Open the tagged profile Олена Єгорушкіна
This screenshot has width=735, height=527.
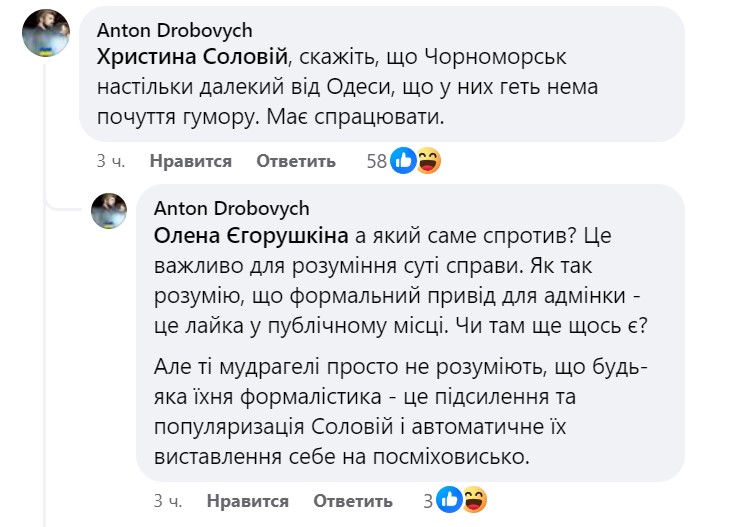(251, 235)
